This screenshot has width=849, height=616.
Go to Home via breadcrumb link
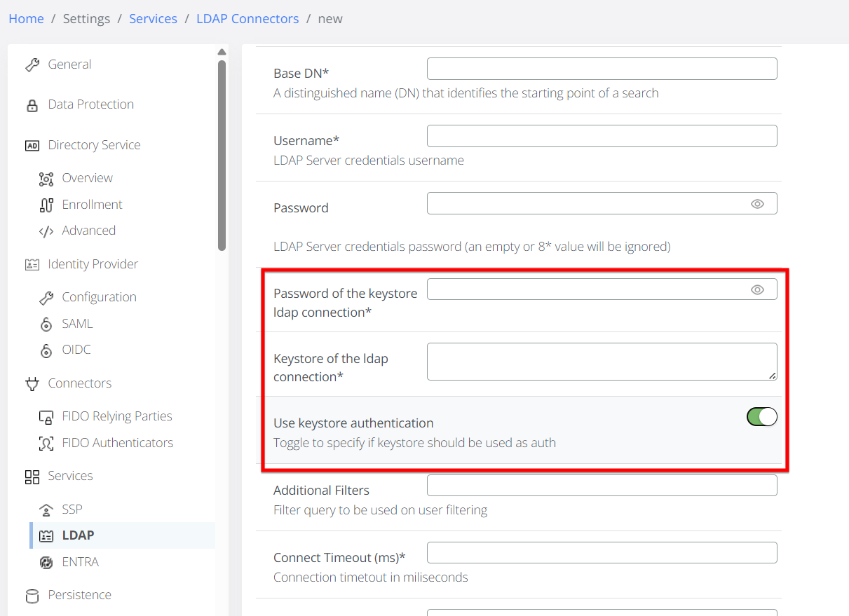(x=26, y=19)
